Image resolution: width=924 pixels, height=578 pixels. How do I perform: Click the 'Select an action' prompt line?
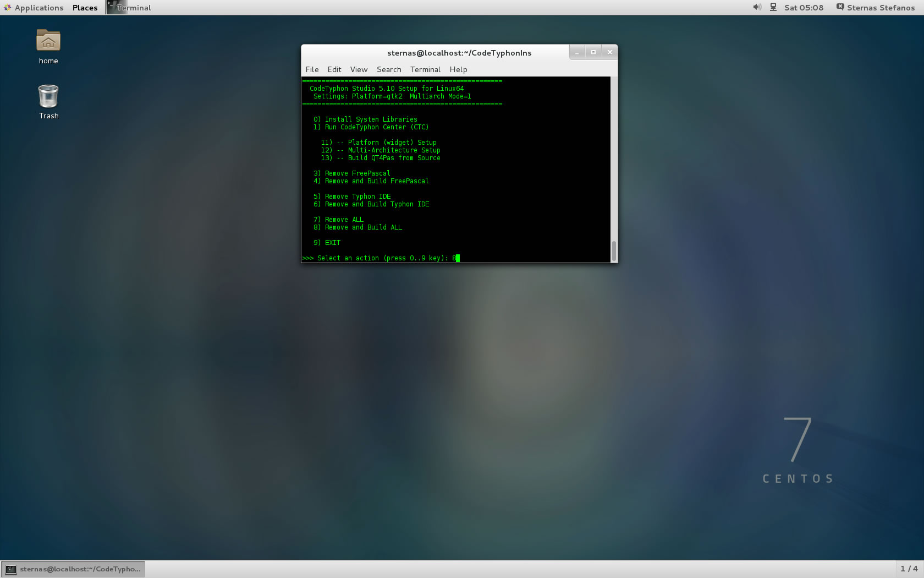pyautogui.click(x=380, y=258)
